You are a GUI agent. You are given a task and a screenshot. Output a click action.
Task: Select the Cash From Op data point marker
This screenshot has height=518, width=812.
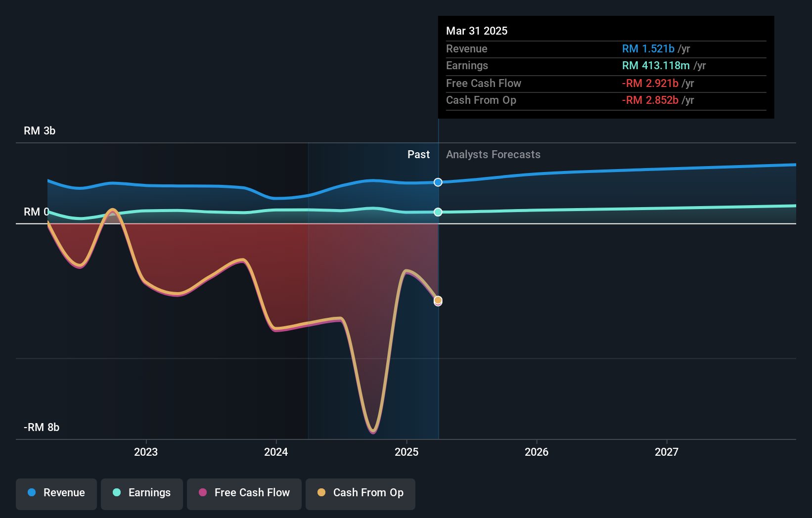tap(438, 300)
